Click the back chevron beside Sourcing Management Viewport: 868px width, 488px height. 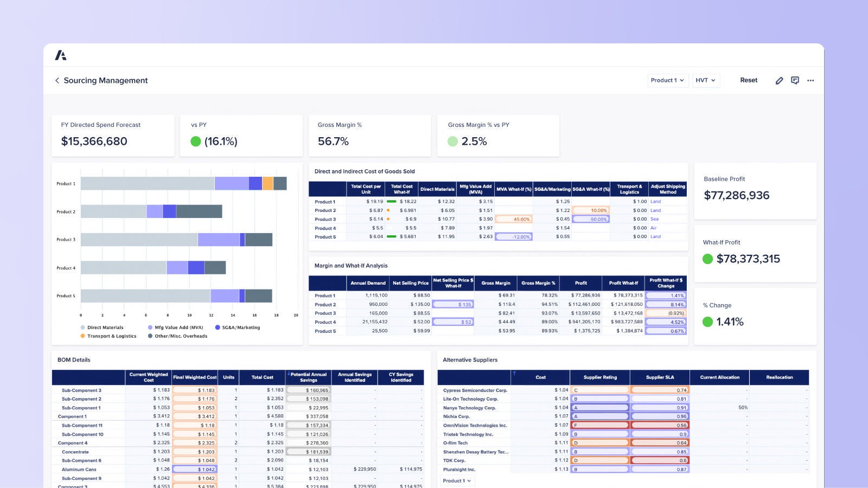click(x=58, y=80)
